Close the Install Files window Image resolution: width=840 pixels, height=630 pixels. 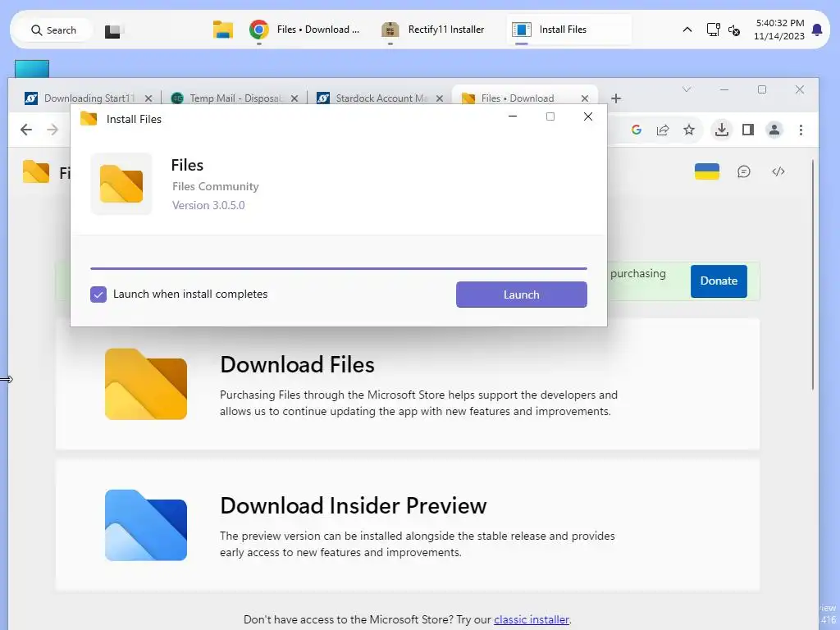coord(587,116)
